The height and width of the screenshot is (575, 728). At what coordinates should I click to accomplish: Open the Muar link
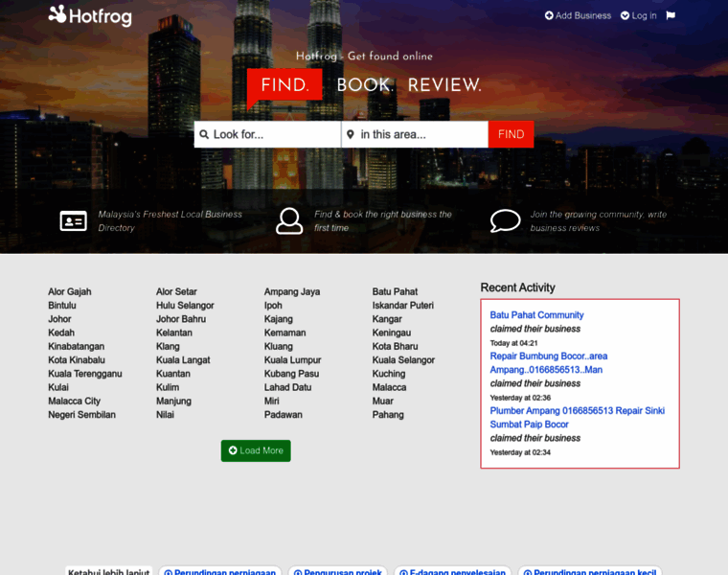[x=382, y=401]
